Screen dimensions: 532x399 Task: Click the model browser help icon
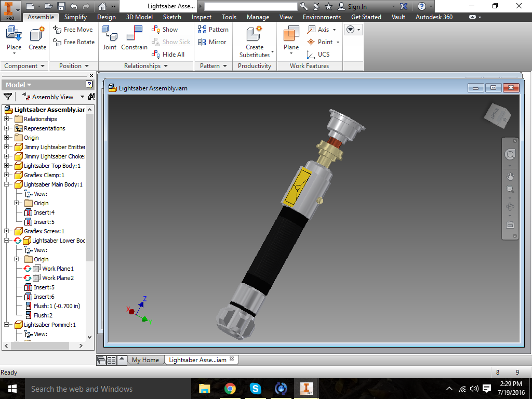tap(89, 85)
